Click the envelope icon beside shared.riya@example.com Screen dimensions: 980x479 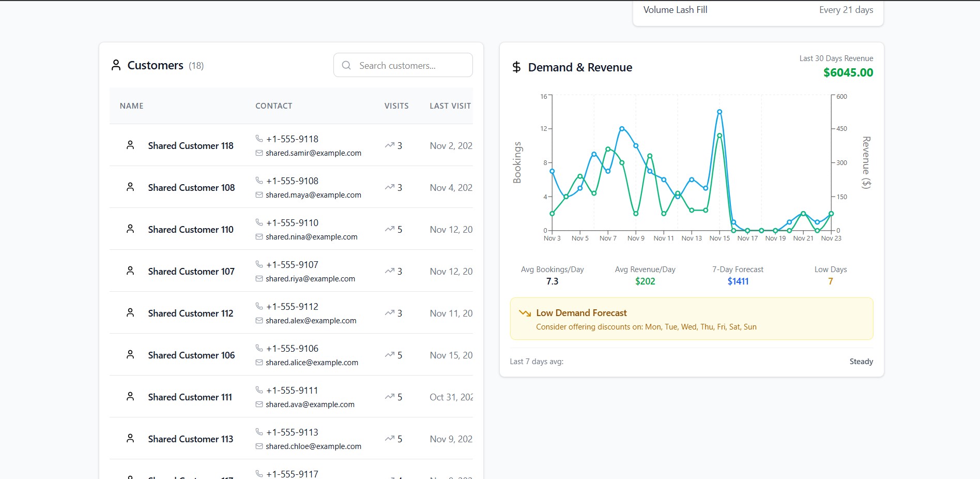259,279
